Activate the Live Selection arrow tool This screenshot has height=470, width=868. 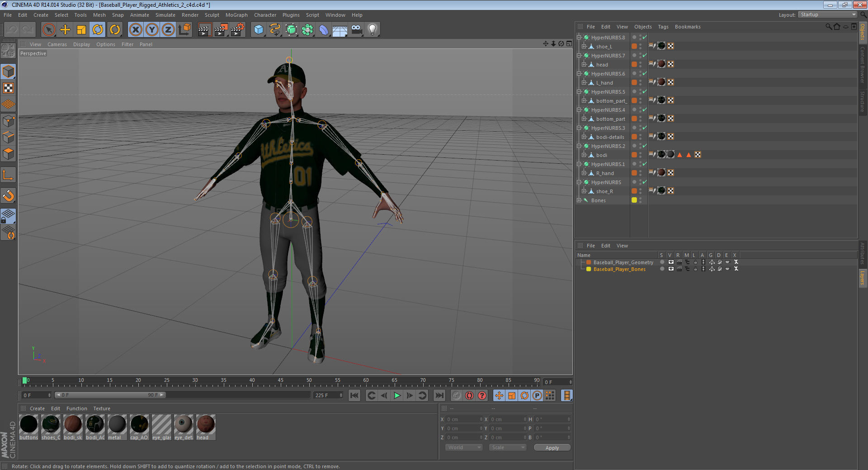(48, 30)
